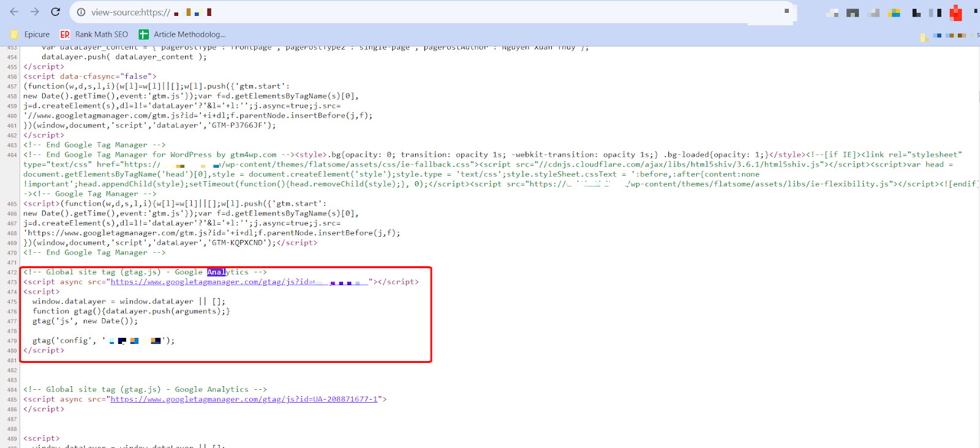The image size is (980, 448).
Task: Reload the view-source page
Action: click(55, 12)
